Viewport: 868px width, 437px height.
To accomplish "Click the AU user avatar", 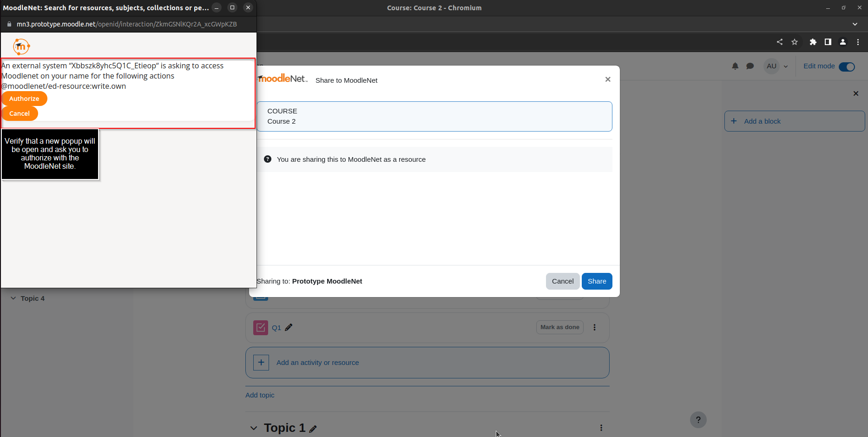I will [x=772, y=66].
